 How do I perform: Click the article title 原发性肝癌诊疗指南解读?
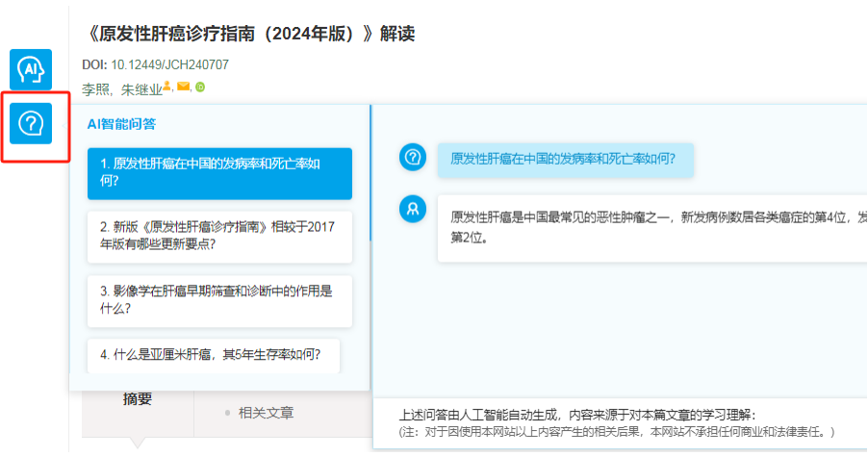[250, 34]
